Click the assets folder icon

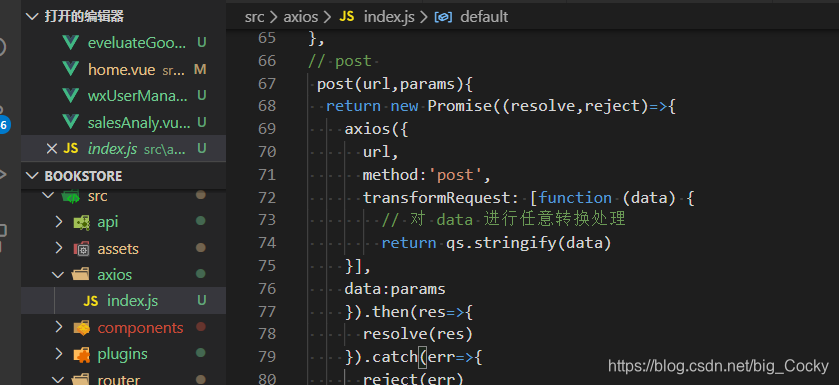click(81, 249)
